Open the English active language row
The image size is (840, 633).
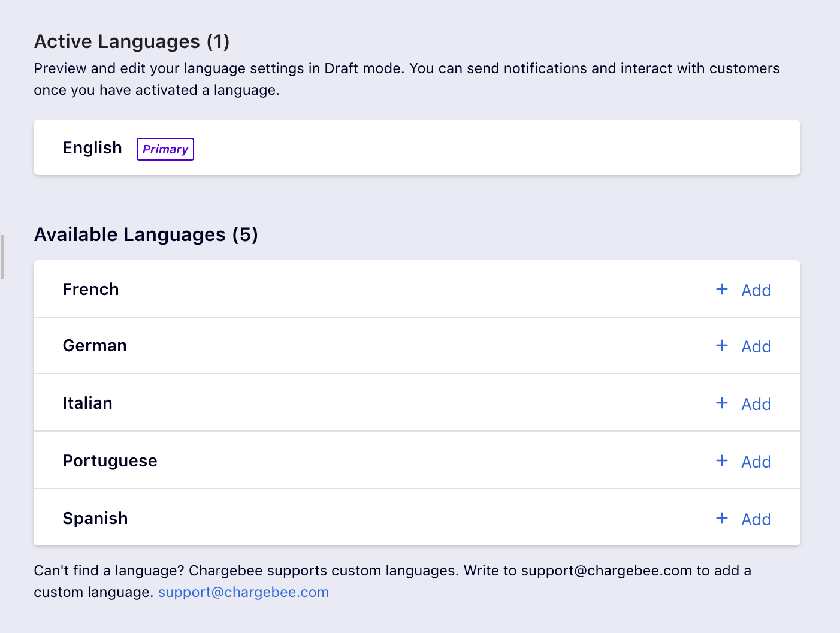point(416,147)
